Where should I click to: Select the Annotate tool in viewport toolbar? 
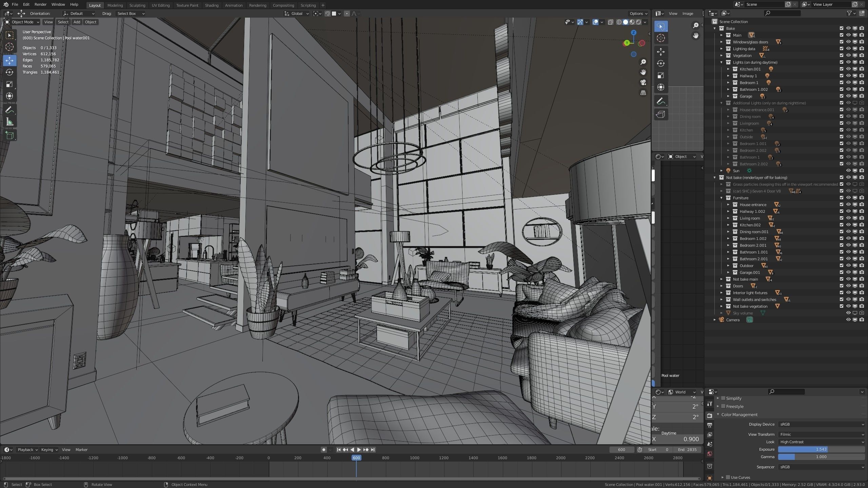tap(9, 110)
